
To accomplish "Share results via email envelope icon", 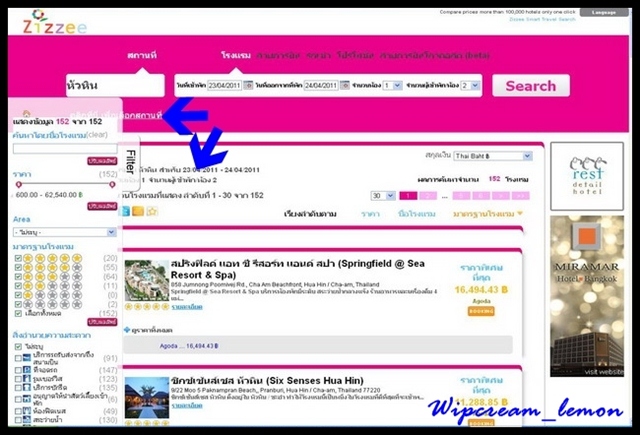I will click(x=138, y=211).
